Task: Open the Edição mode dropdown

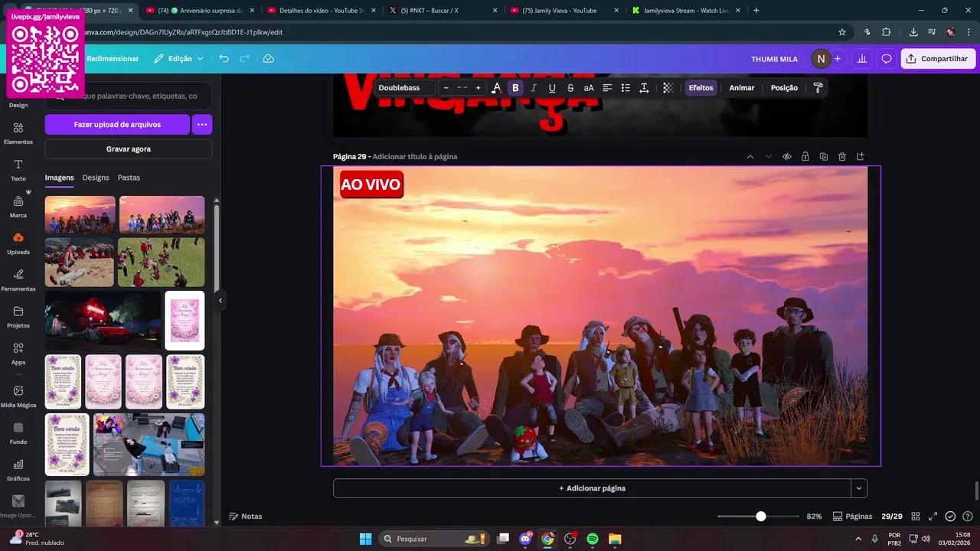Action: 178,59
